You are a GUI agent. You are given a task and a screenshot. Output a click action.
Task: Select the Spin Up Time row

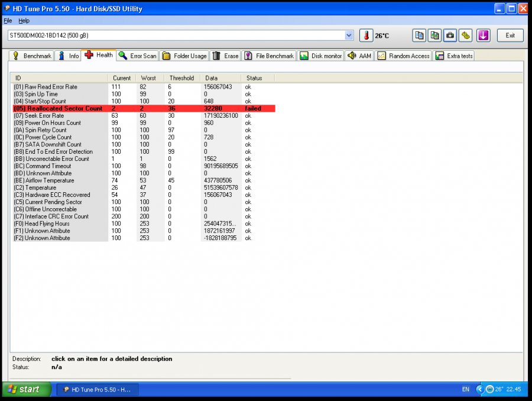[x=144, y=94]
